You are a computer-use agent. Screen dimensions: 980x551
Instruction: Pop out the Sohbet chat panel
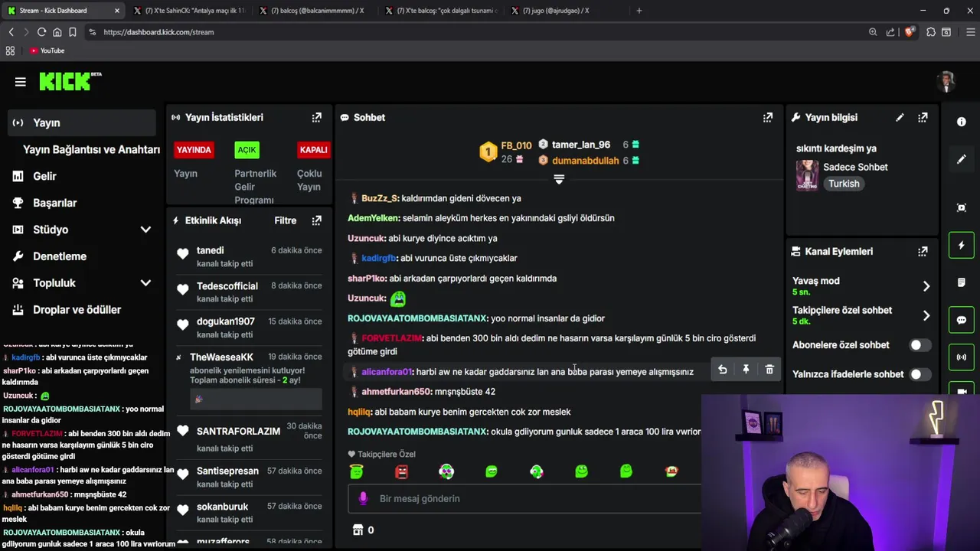click(x=767, y=117)
